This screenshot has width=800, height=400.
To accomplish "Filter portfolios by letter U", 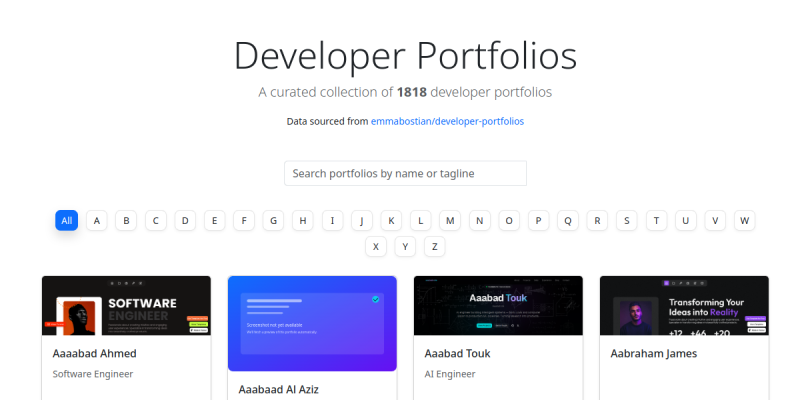I will pyautogui.click(x=686, y=220).
